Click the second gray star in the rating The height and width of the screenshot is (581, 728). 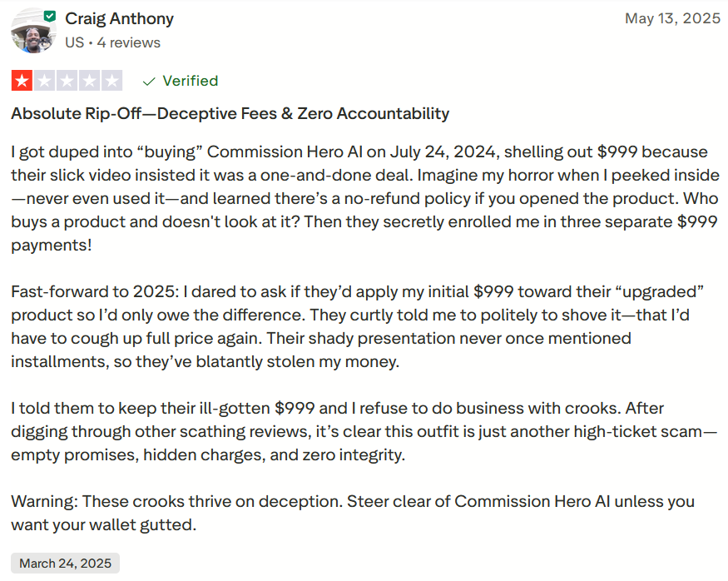coord(43,81)
